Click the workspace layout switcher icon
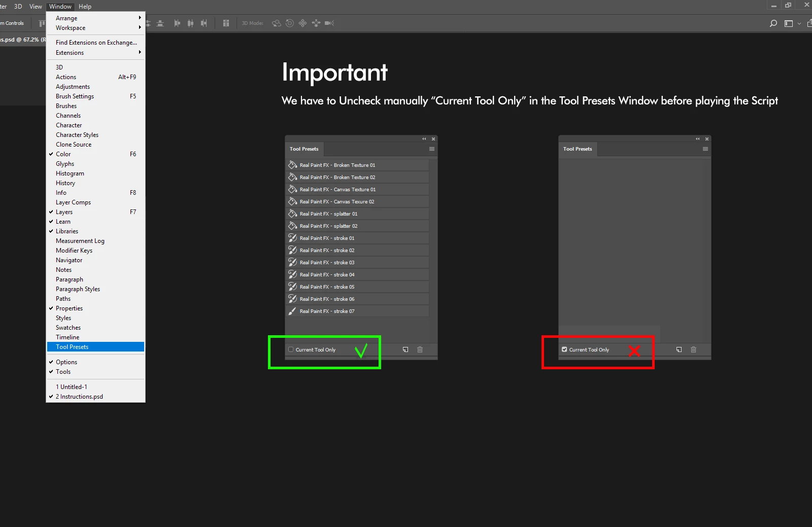The image size is (812, 527). 789,23
